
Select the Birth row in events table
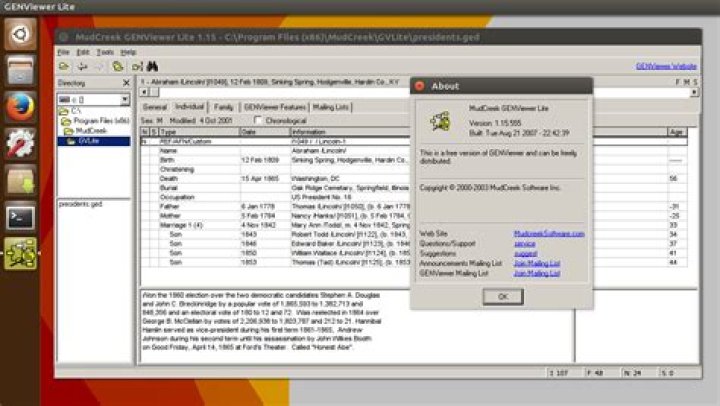coord(276,160)
